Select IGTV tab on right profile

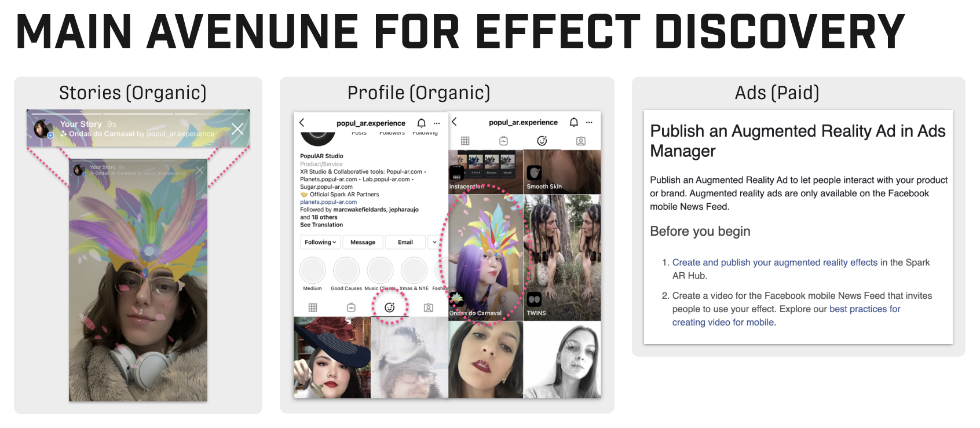503,141
